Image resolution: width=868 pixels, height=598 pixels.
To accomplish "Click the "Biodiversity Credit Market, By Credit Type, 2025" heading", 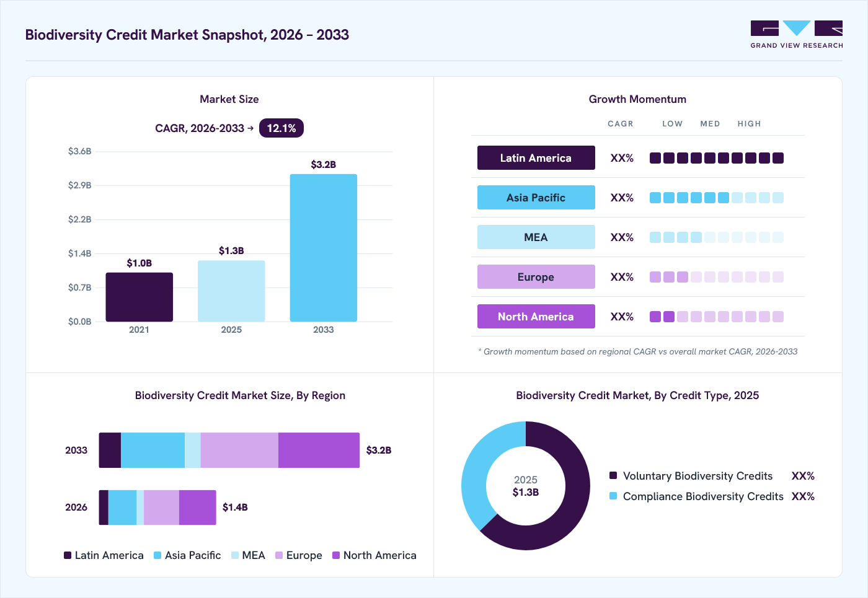I will click(637, 395).
